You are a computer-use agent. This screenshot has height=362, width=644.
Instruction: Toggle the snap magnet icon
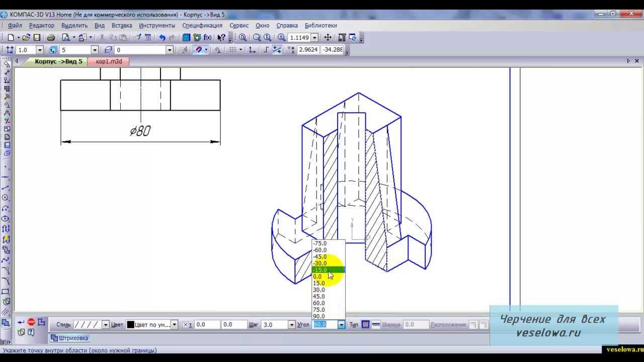point(199,50)
